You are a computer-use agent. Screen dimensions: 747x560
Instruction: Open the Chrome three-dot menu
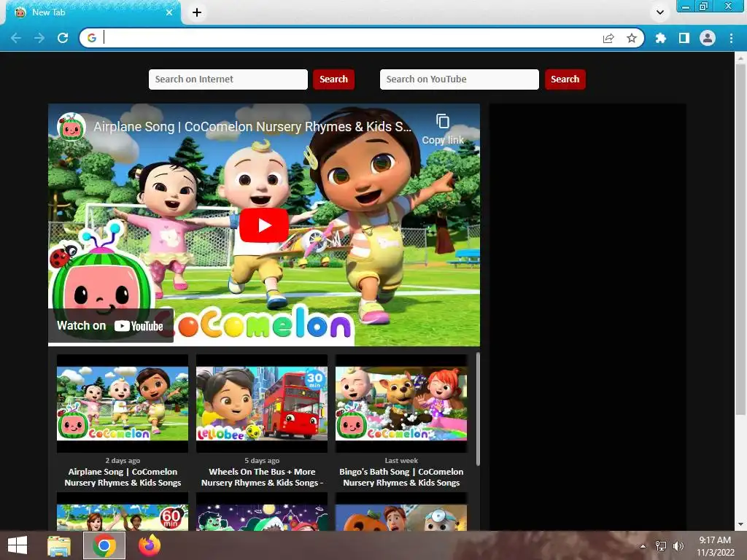(731, 38)
